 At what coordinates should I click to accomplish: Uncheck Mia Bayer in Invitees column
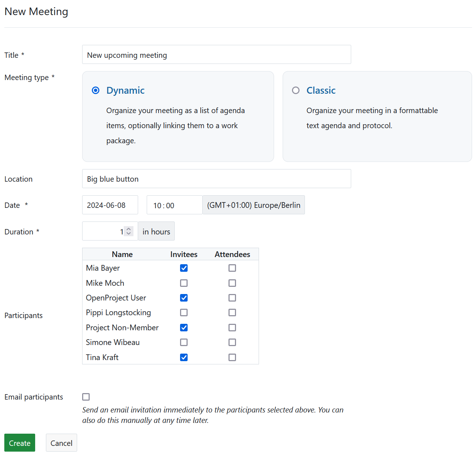point(184,268)
